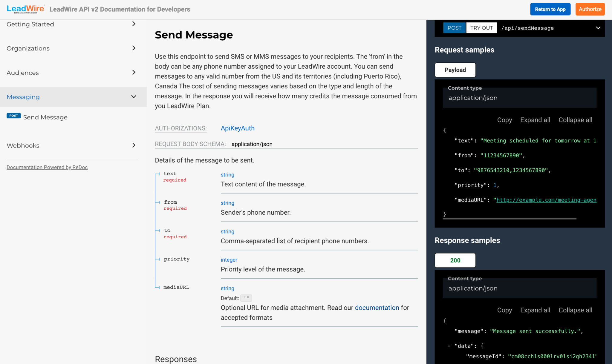Collapse the Messaging section
This screenshot has width=612, height=364.
click(x=134, y=97)
